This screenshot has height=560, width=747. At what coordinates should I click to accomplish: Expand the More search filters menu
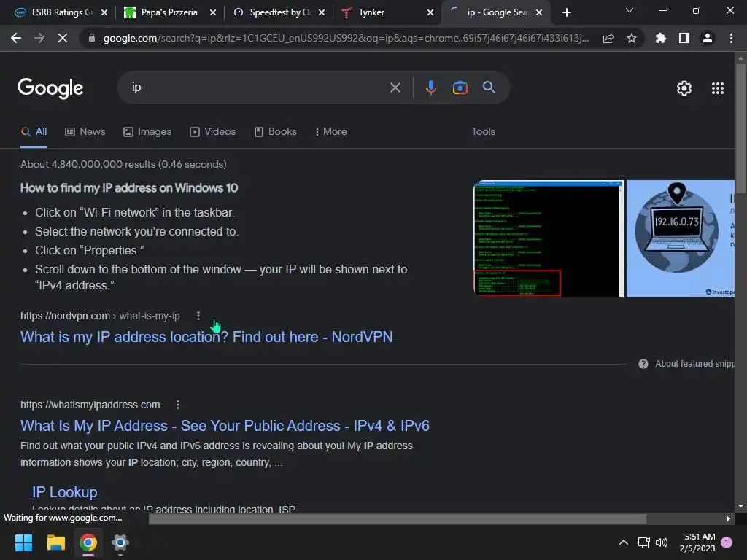331,131
